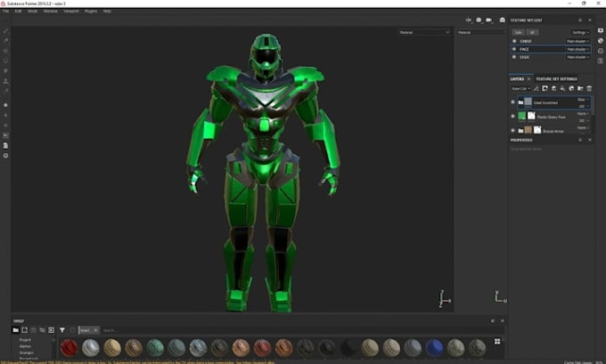Select the Grunges category in Shelf

(27, 352)
